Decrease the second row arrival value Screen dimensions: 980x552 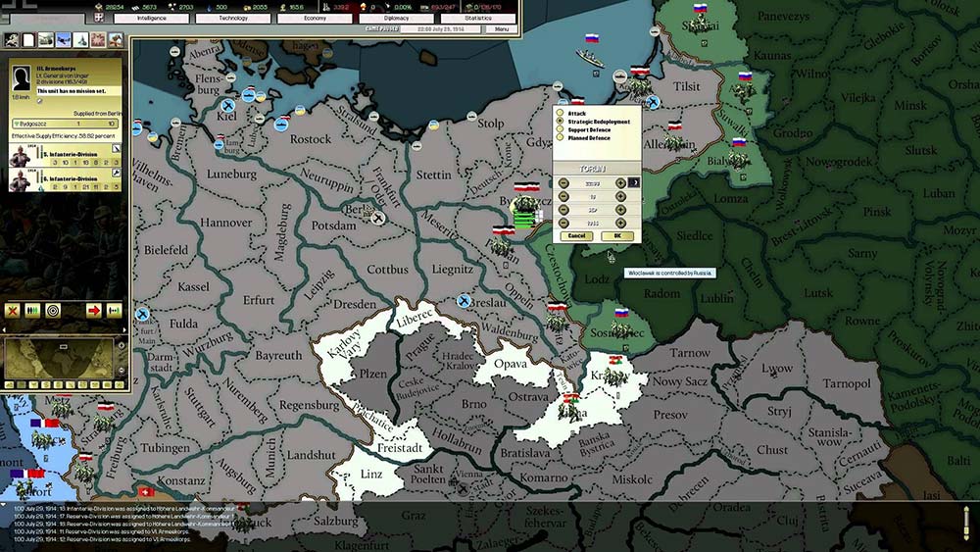coord(563,197)
